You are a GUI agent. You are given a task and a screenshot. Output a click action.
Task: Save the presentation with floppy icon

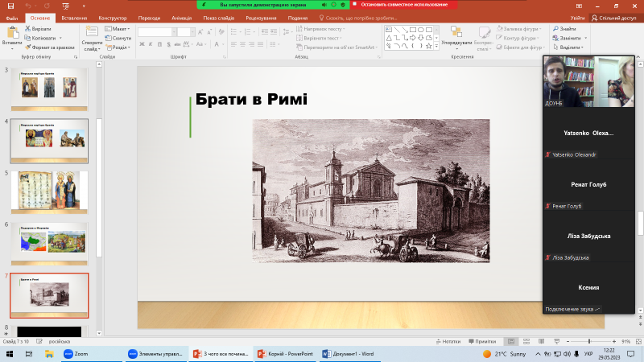10,6
